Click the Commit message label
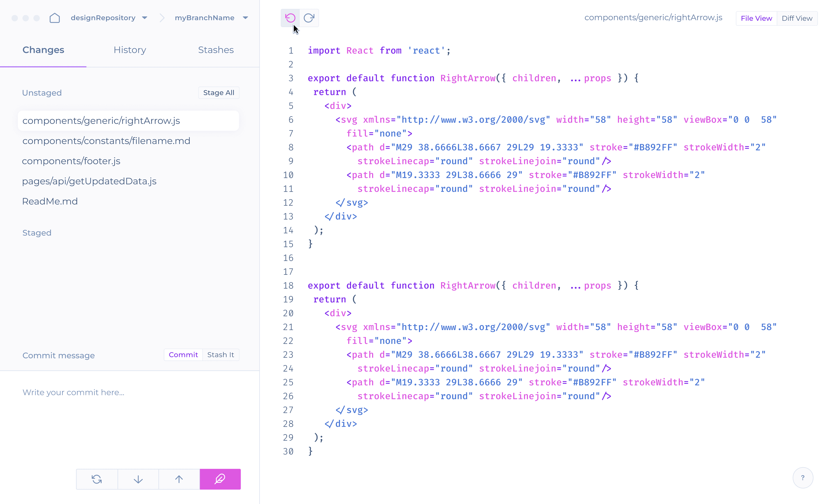829x504 pixels. pyautogui.click(x=59, y=355)
